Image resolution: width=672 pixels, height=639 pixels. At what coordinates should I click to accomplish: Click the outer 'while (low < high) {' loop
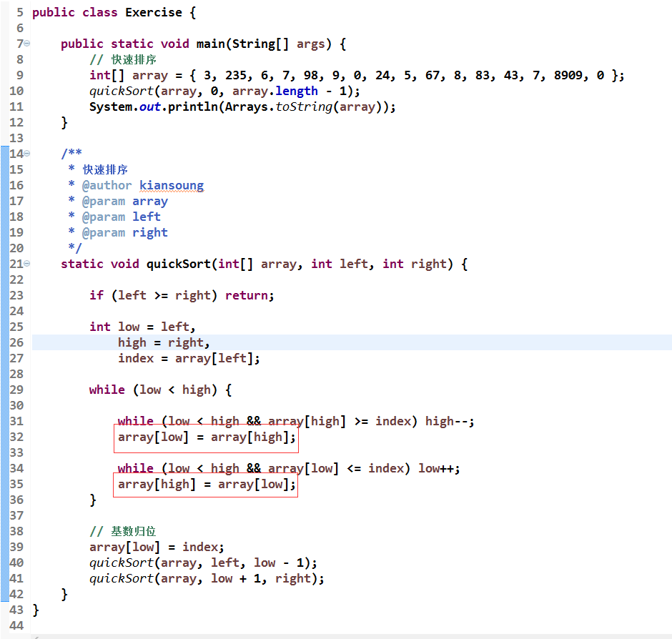160,390
